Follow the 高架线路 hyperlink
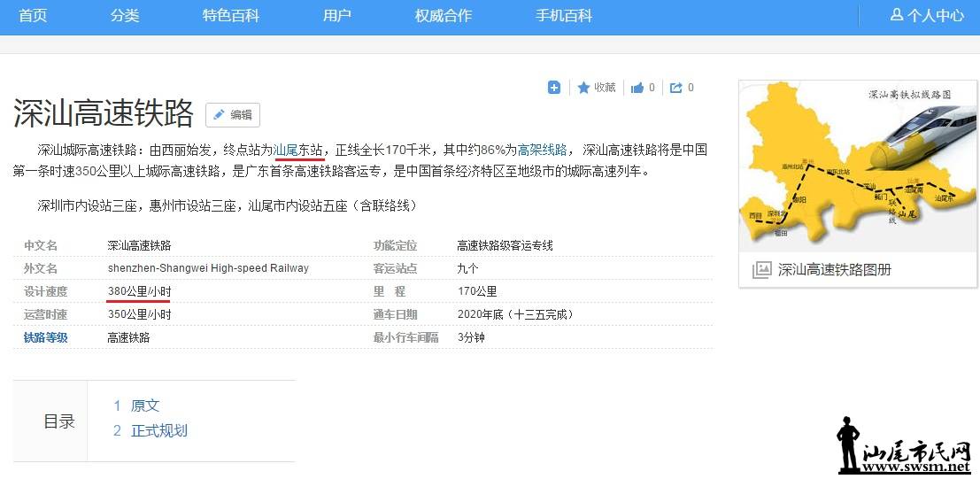980x479 pixels. [542, 150]
